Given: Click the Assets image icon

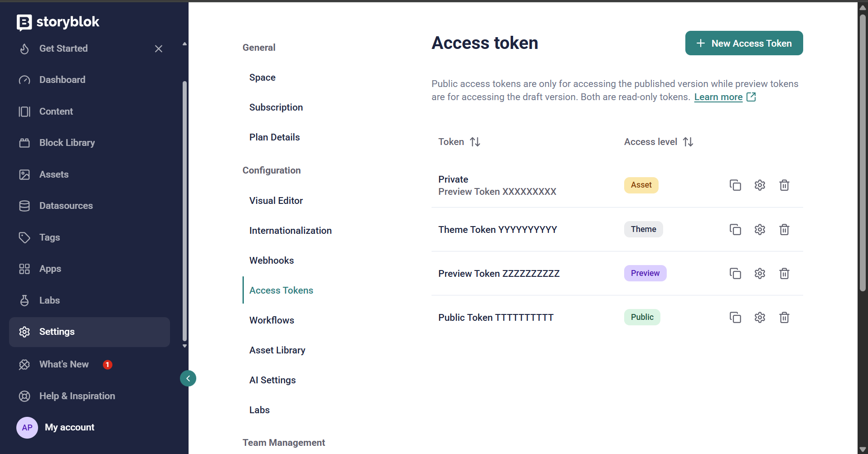Looking at the screenshot, I should pos(24,174).
